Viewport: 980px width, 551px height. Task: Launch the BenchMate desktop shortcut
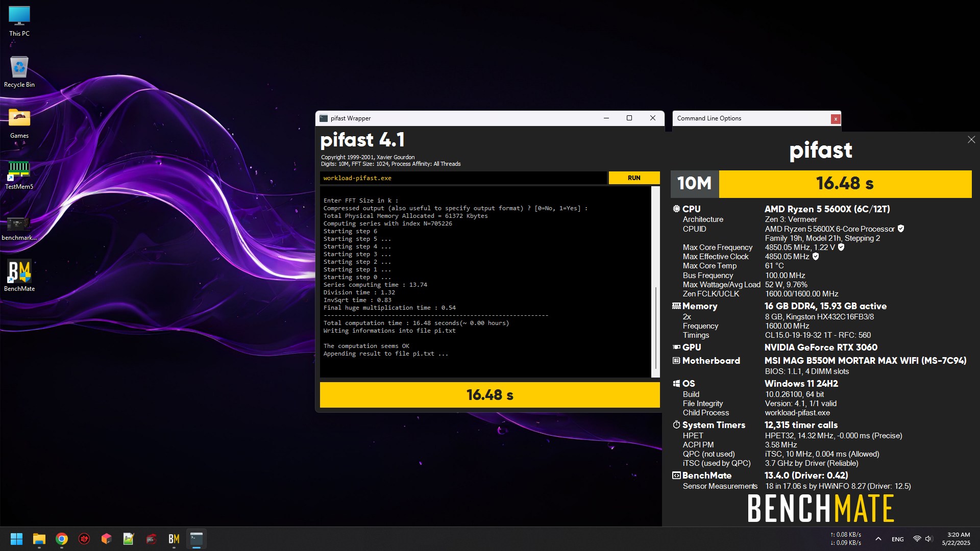click(19, 276)
